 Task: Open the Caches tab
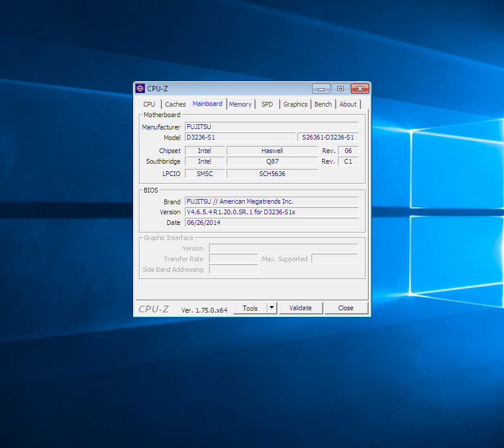(x=175, y=104)
